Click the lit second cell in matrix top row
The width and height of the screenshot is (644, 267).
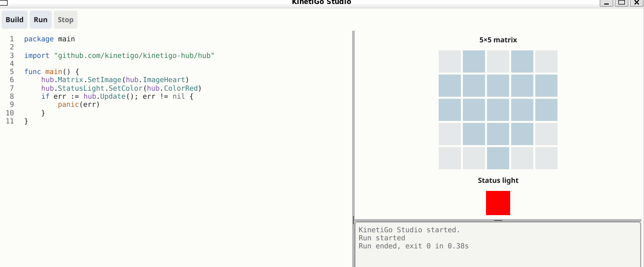click(x=474, y=61)
